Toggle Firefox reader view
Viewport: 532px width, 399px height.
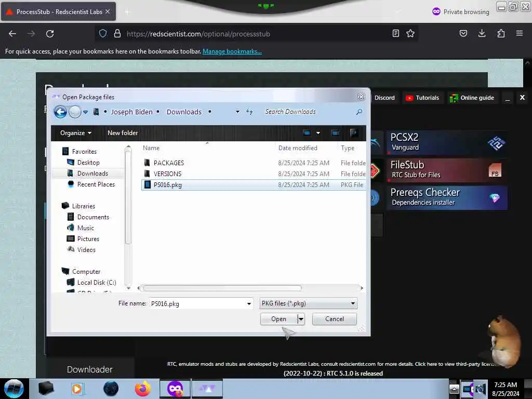[x=395, y=34]
